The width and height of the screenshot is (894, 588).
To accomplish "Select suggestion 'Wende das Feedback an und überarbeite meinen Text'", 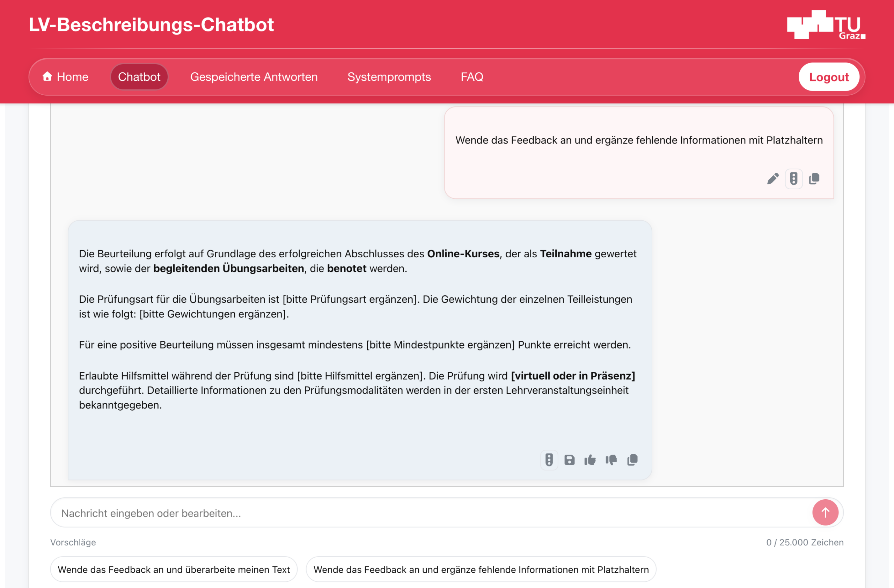I will coord(174,569).
